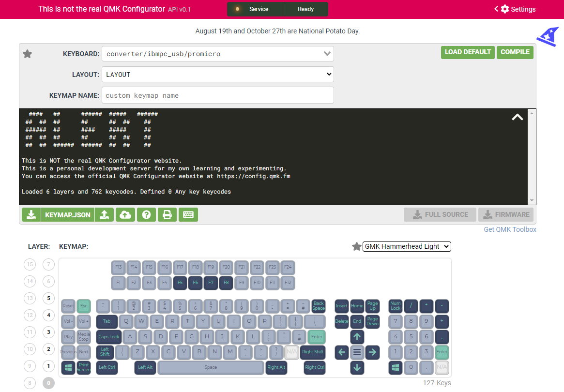Open Settings with the gear icon
The height and width of the screenshot is (392, 564).
coord(504,9)
